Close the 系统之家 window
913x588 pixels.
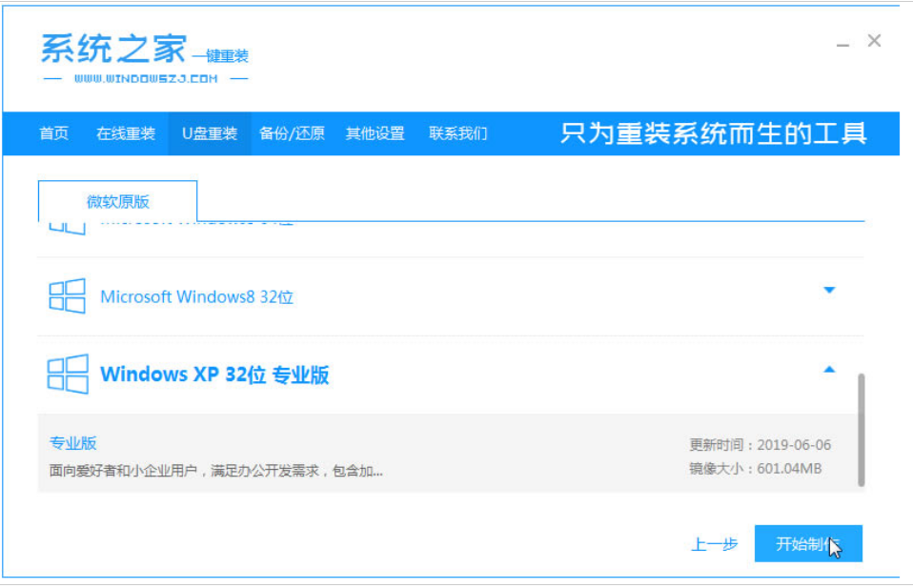coord(874,41)
